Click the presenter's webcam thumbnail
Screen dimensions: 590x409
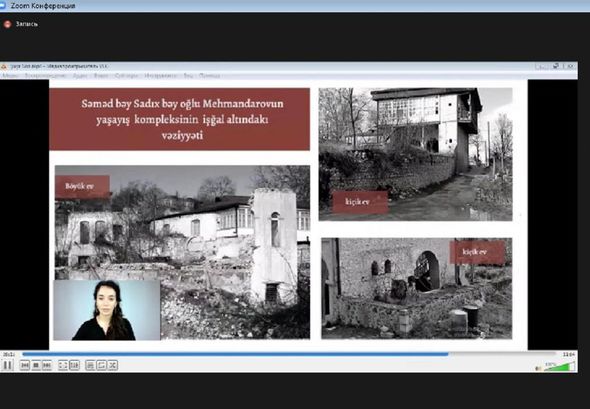coord(107,310)
